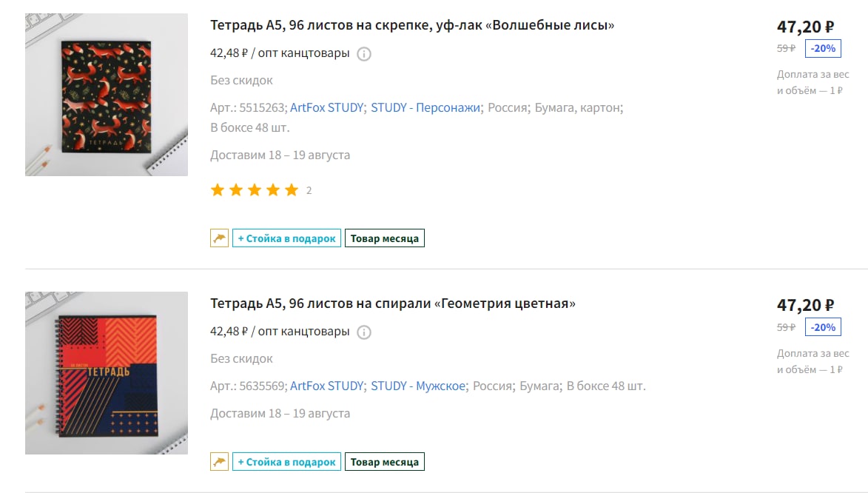Click «Доставим 18 – 19 августа» under «Геометрия цветная»
Screen dimensions: 868x493
click(x=280, y=414)
